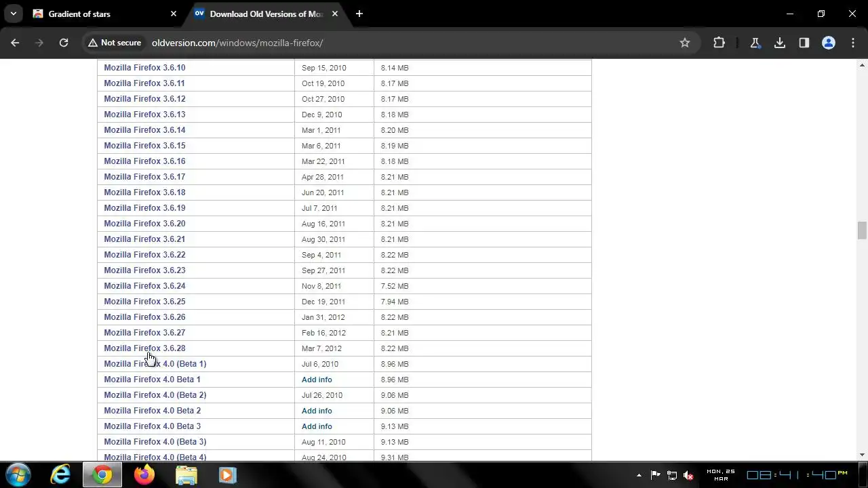Open File Explorer taskbar icon
868x488 pixels.
tap(186, 474)
